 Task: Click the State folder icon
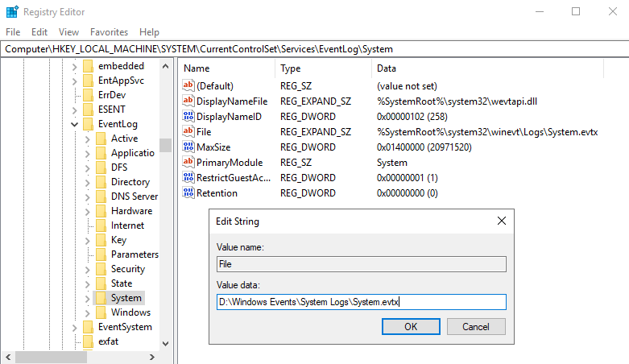tap(101, 283)
